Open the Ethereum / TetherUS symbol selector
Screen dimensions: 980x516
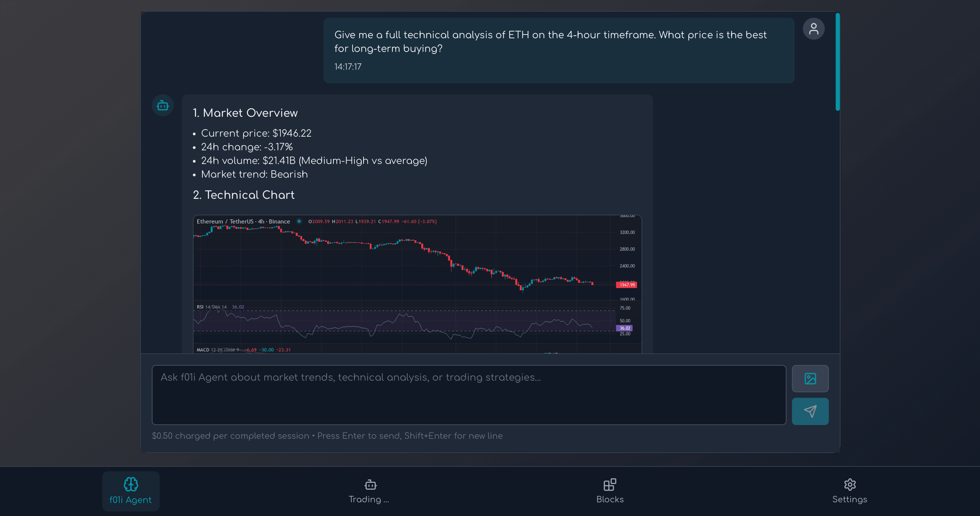(x=243, y=221)
